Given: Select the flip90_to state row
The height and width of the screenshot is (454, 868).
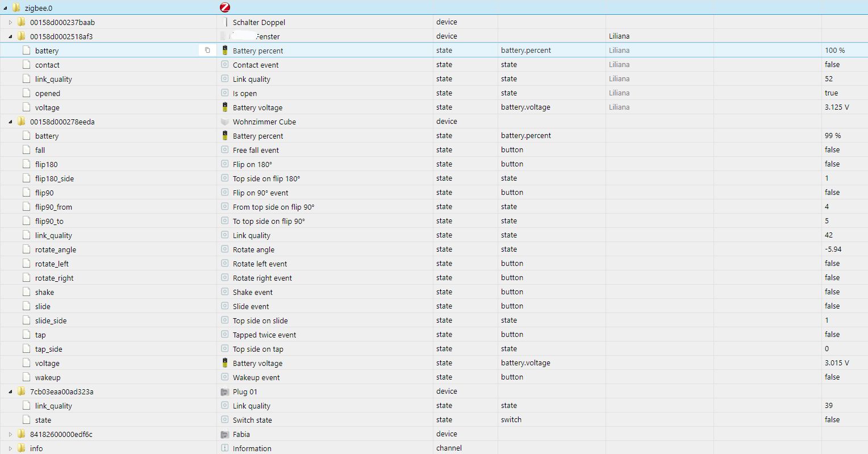Looking at the screenshot, I should 434,220.
